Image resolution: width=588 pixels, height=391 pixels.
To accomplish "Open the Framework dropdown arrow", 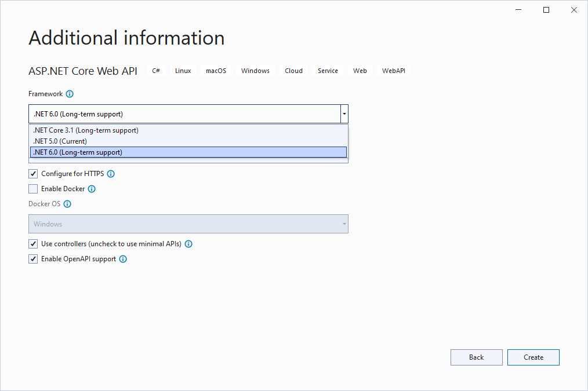I will coord(344,114).
